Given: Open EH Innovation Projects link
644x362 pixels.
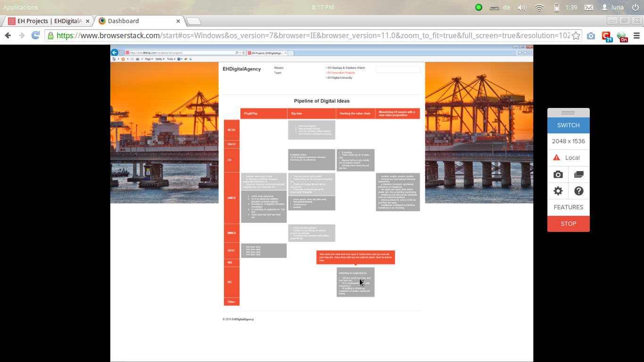Looking at the screenshot, I should pos(340,73).
